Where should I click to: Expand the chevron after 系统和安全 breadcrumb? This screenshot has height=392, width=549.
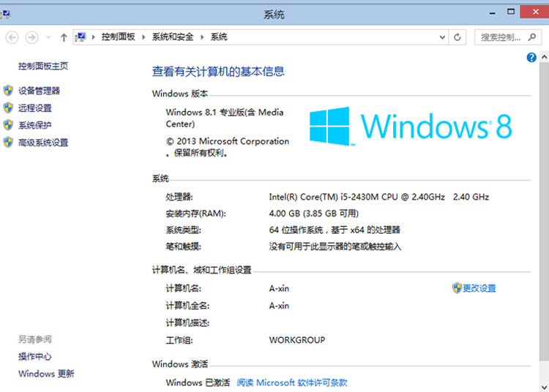202,37
